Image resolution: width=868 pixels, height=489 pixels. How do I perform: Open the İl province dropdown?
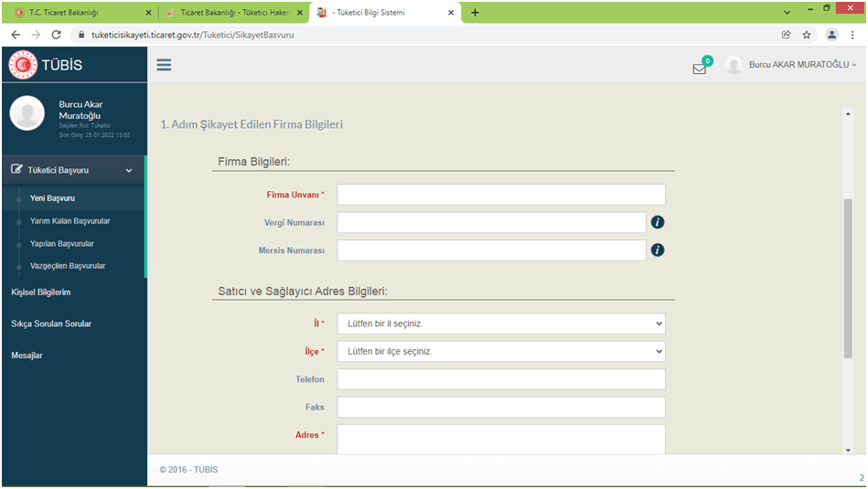500,324
